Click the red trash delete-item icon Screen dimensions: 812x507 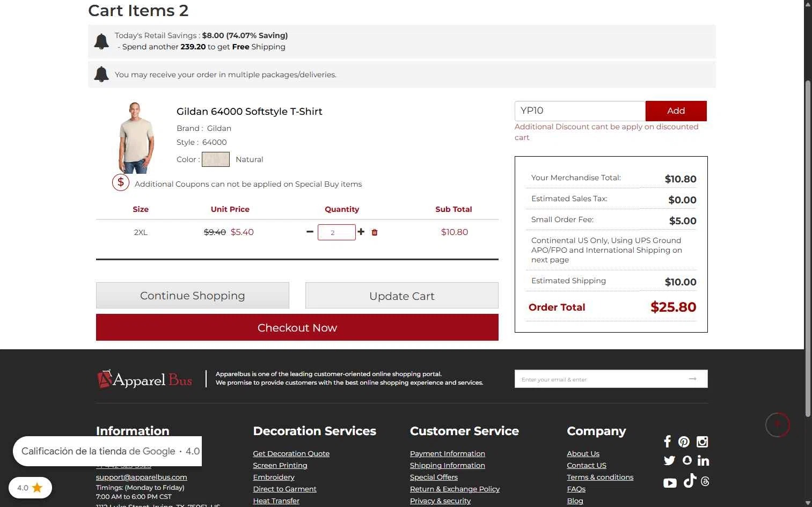(375, 232)
